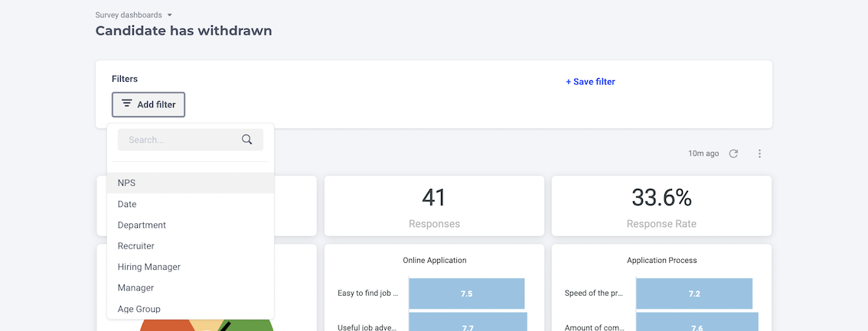868x331 pixels.
Task: Click the 'Easy to find job ...' label
Action: tap(368, 293)
